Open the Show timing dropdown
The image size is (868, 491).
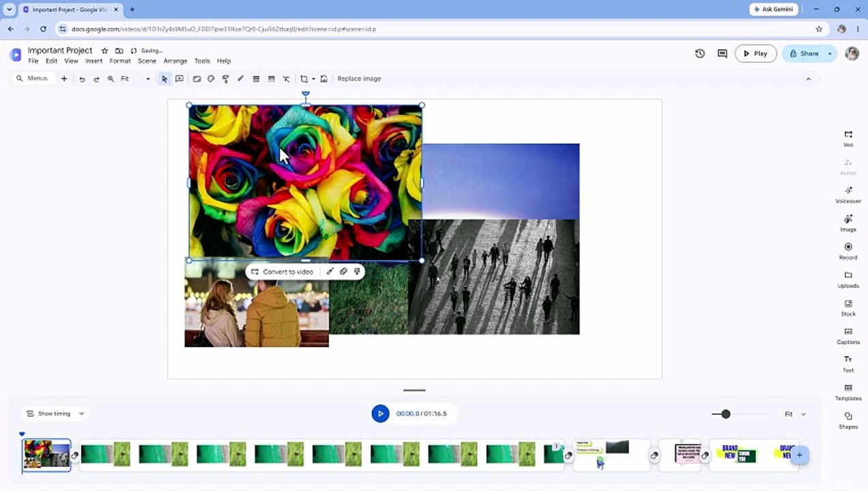click(x=55, y=413)
